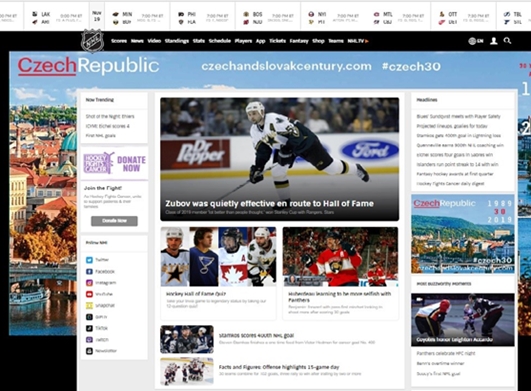Select the Players menu item
Image resolution: width=531 pixels, height=391 pixels.
click(x=243, y=41)
